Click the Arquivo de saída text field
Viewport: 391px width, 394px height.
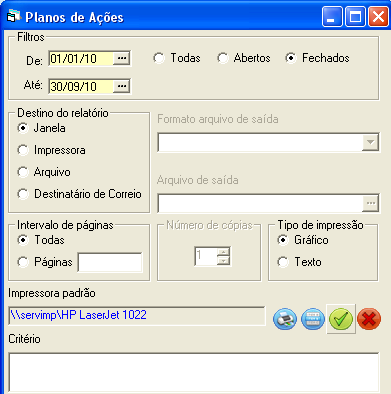point(260,203)
